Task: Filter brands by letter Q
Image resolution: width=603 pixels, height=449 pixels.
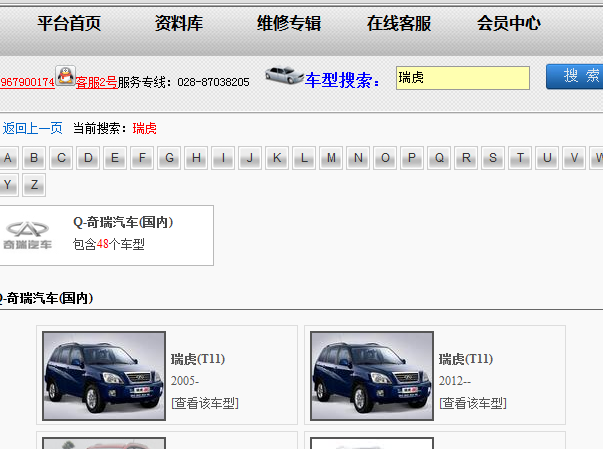Action: click(439, 158)
